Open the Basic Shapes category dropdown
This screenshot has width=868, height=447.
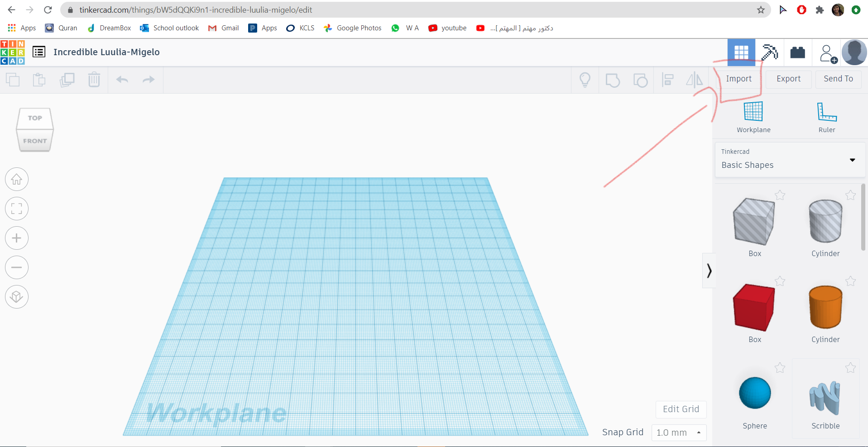click(x=790, y=160)
